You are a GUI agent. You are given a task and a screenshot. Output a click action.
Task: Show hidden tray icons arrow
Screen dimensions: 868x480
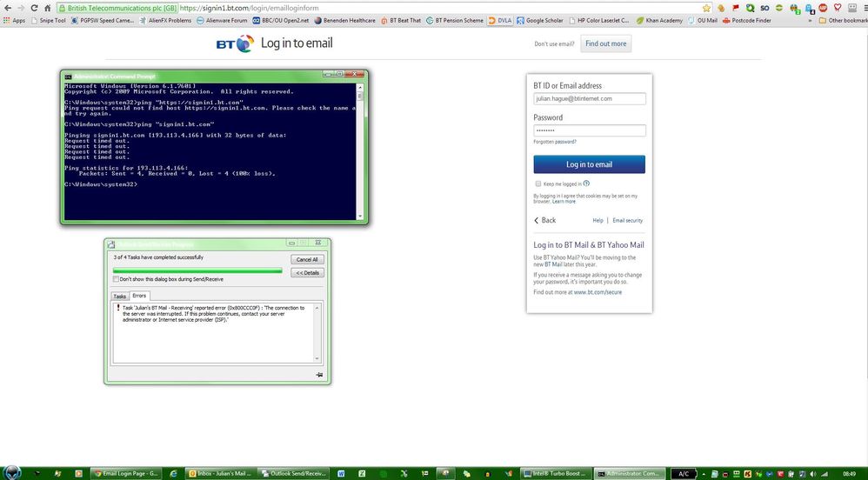[704, 474]
